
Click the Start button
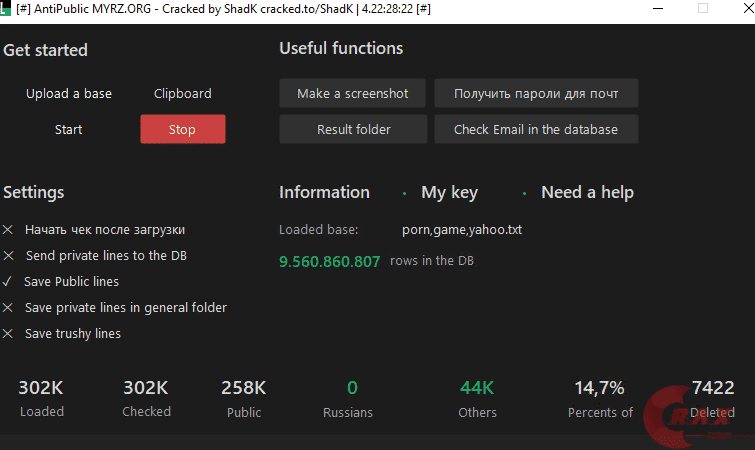(x=69, y=130)
